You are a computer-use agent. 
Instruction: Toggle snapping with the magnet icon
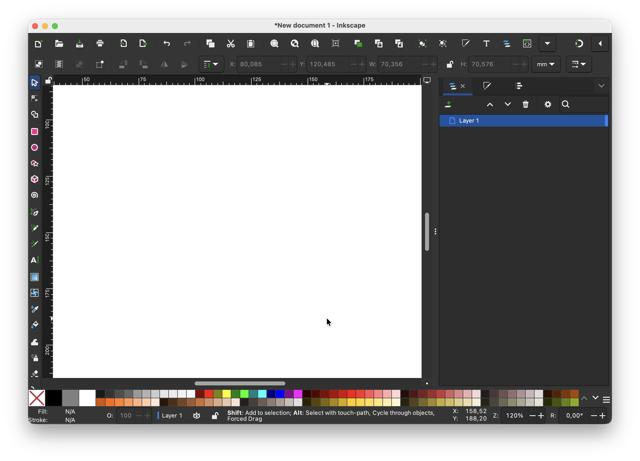pos(579,44)
